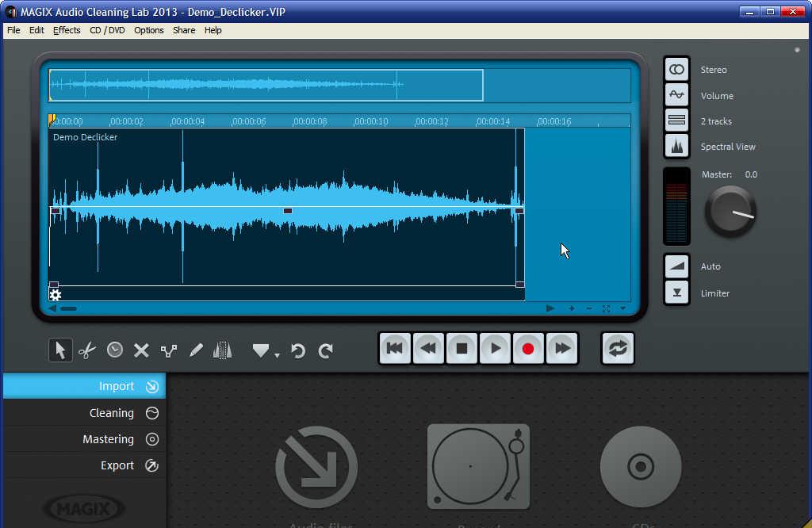
Task: Adjust the Master volume knob
Action: (730, 212)
